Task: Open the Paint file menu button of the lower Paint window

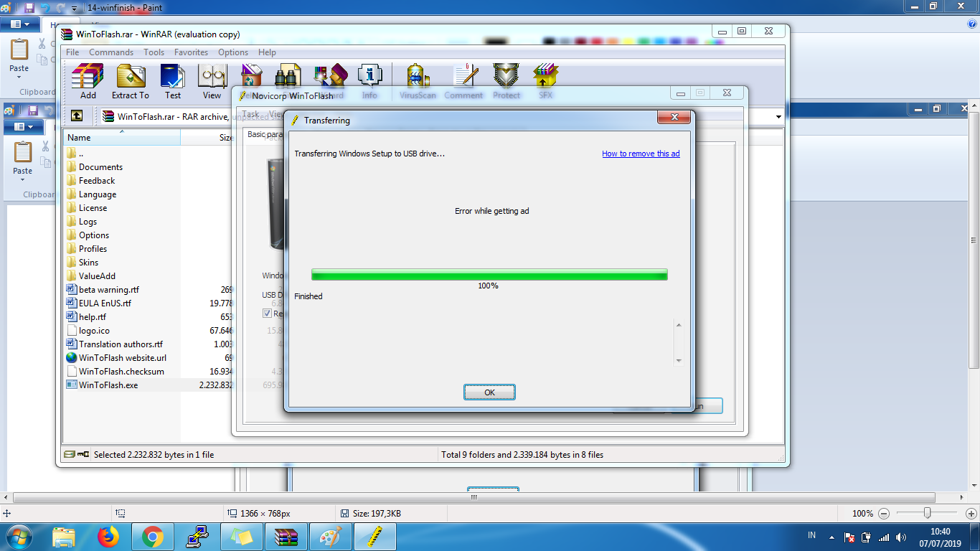Action: [24, 127]
